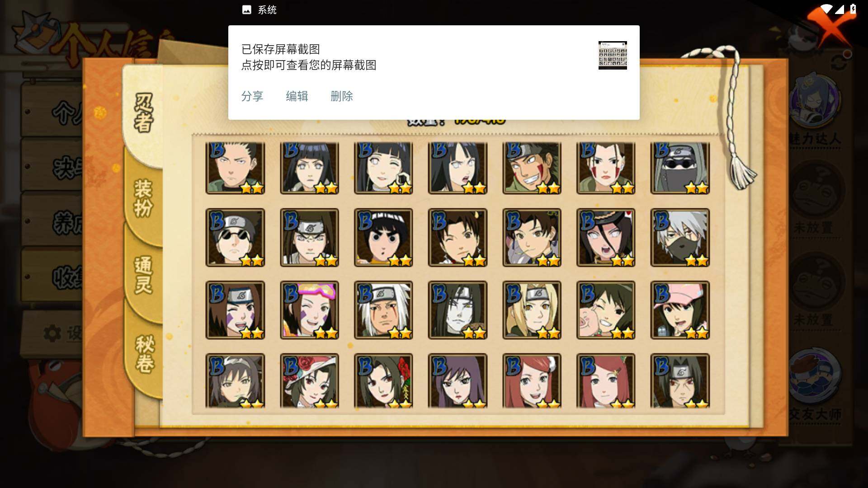Switch to the 通灵 tab
868x488 pixels.
[143, 276]
